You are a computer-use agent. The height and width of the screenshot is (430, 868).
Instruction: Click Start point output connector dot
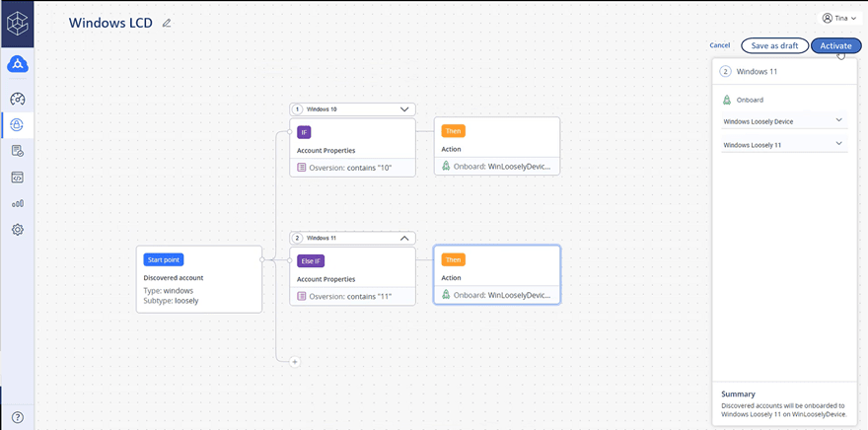[261, 259]
